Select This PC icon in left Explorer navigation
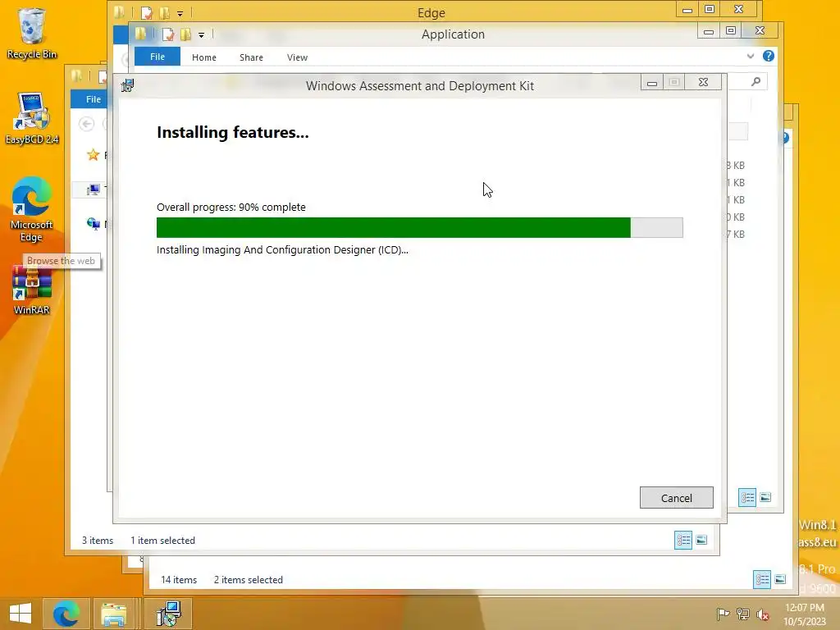The image size is (840, 630). [x=94, y=189]
